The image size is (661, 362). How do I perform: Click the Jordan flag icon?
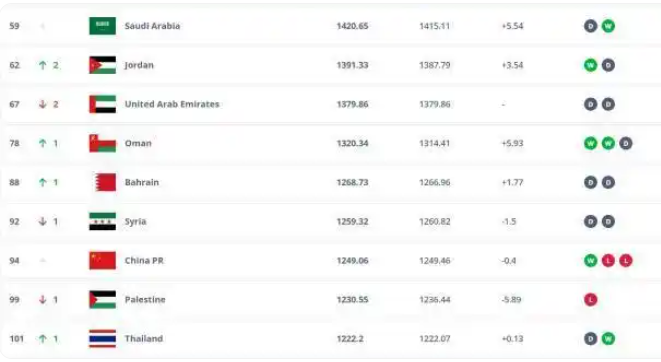pos(102,65)
